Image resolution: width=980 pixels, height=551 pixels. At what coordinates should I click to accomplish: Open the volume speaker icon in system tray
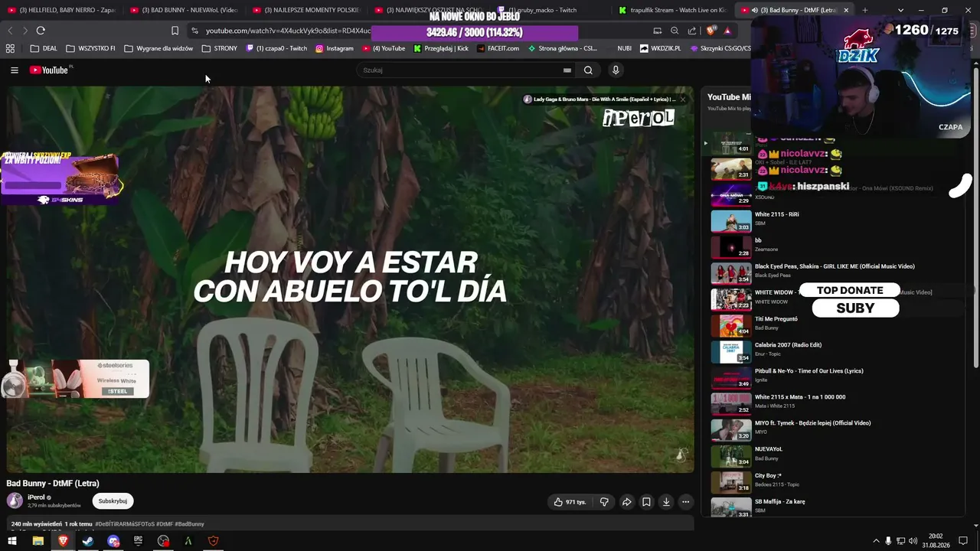(913, 541)
